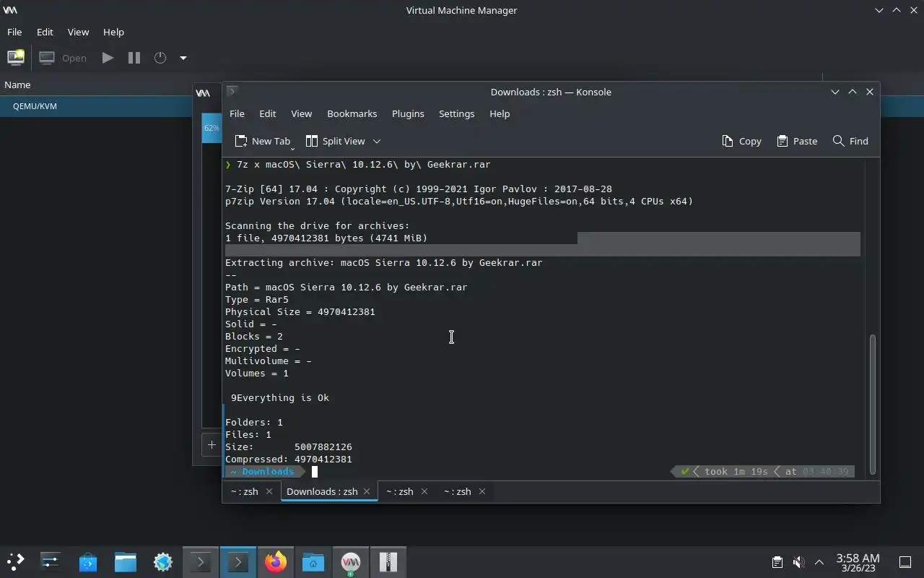Click the Find button in Konsole toolbar
Viewport: 924px width, 578px height.
850,141
